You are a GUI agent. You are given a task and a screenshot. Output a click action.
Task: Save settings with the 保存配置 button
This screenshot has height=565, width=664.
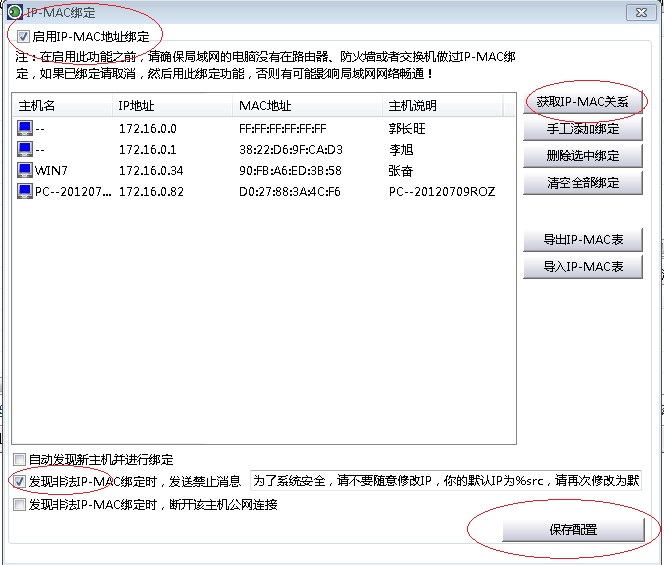[x=572, y=529]
